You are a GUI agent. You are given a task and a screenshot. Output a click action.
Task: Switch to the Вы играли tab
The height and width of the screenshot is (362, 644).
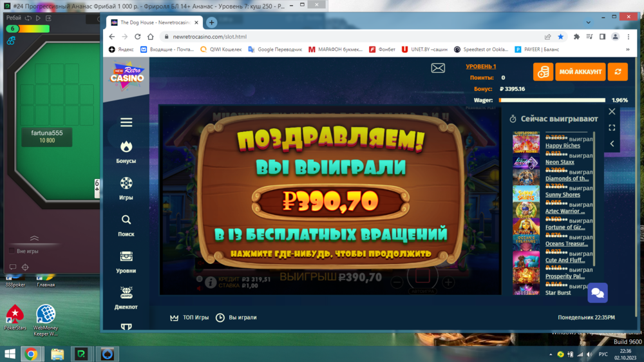pos(236,318)
